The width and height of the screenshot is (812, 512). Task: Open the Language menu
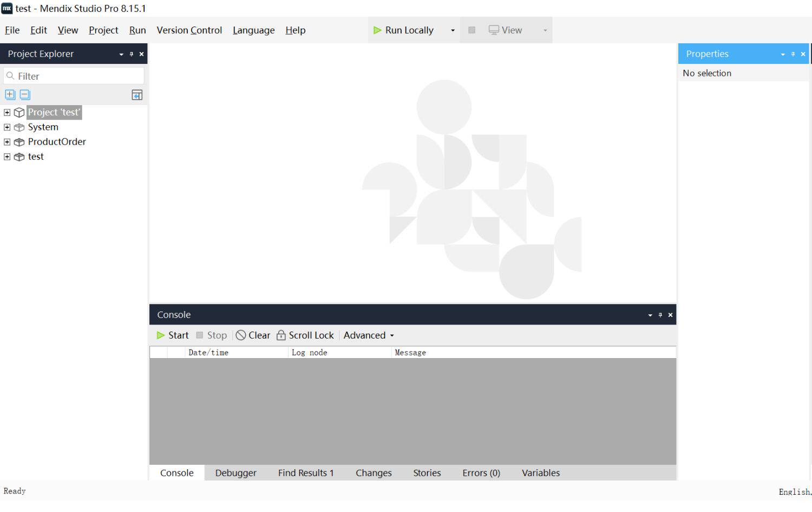(254, 30)
